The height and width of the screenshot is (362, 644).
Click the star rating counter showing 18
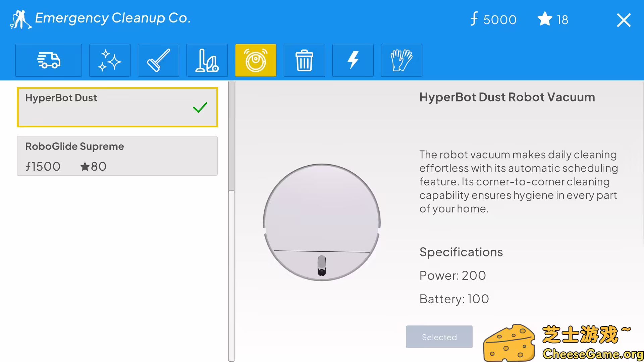(x=553, y=19)
